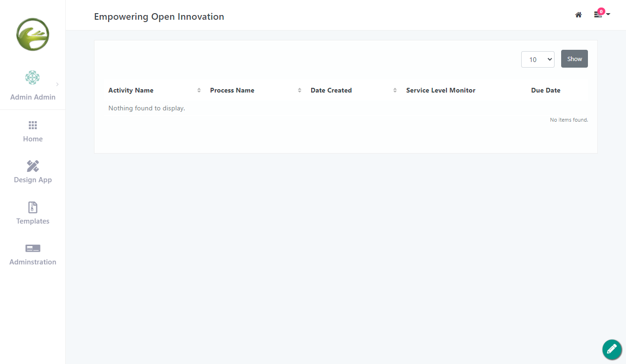Open the Adminstration panel icon
626x364 pixels.
(33, 248)
